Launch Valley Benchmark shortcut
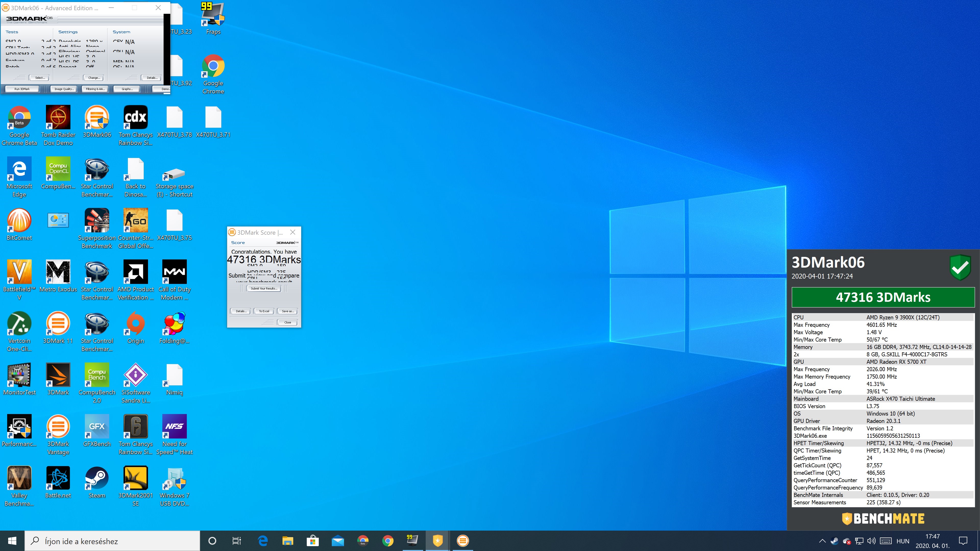980x551 pixels. tap(19, 487)
